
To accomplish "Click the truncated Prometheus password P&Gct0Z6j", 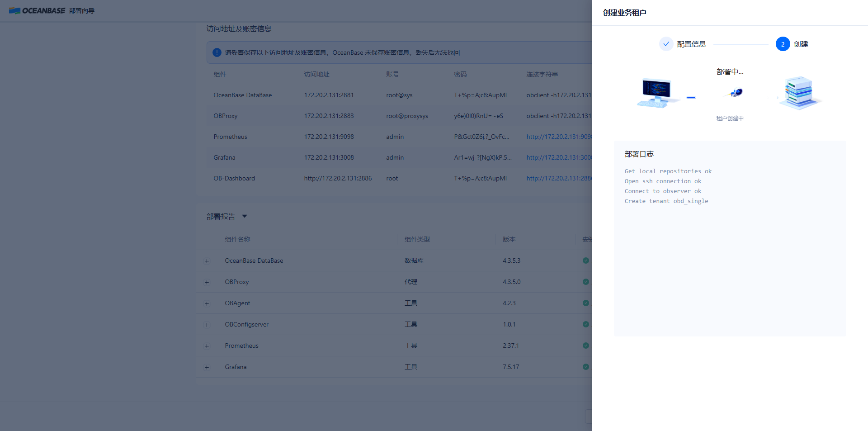I will tap(481, 137).
